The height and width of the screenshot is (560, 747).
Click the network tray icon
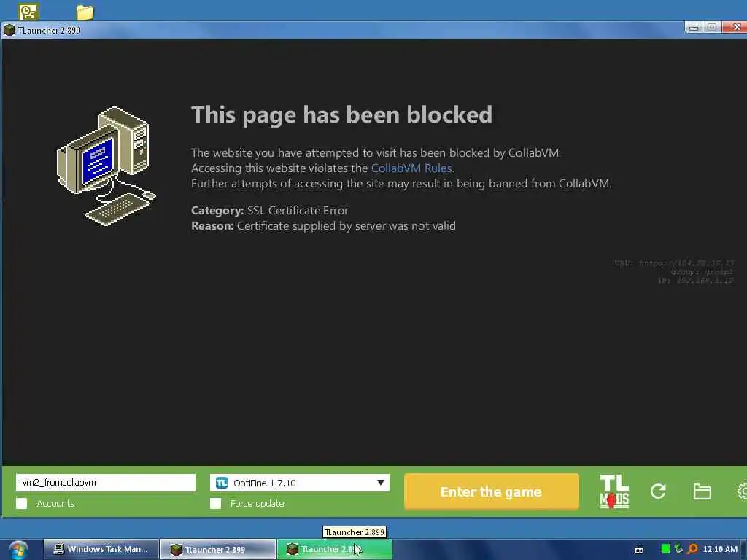pyautogui.click(x=678, y=549)
